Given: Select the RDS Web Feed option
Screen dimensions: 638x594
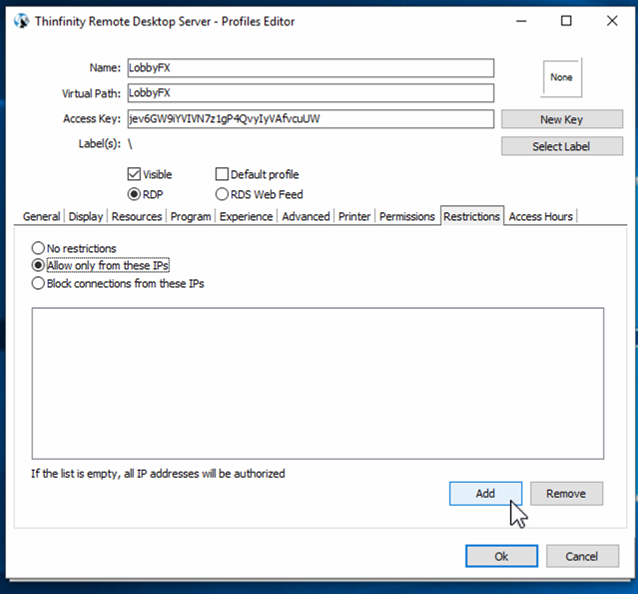Looking at the screenshot, I should (x=222, y=194).
